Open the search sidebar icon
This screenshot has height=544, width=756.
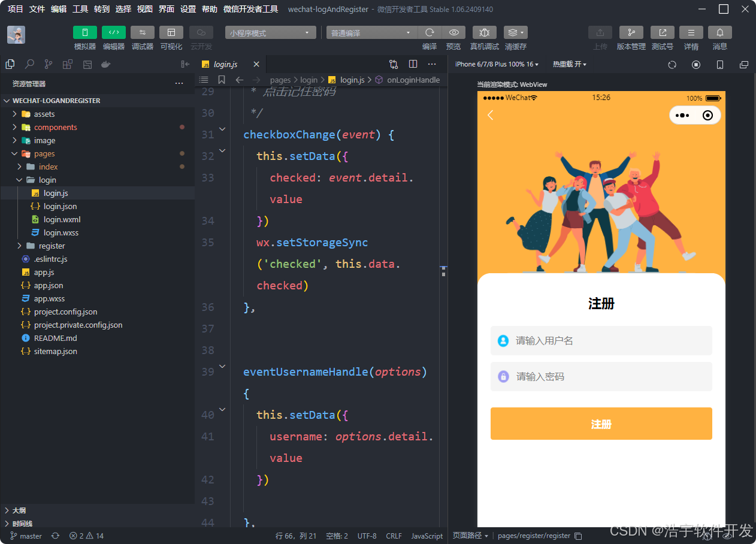point(29,64)
